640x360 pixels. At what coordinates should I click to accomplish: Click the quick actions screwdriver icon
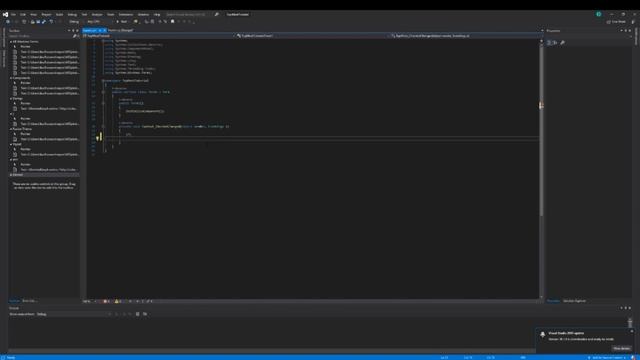(98, 138)
